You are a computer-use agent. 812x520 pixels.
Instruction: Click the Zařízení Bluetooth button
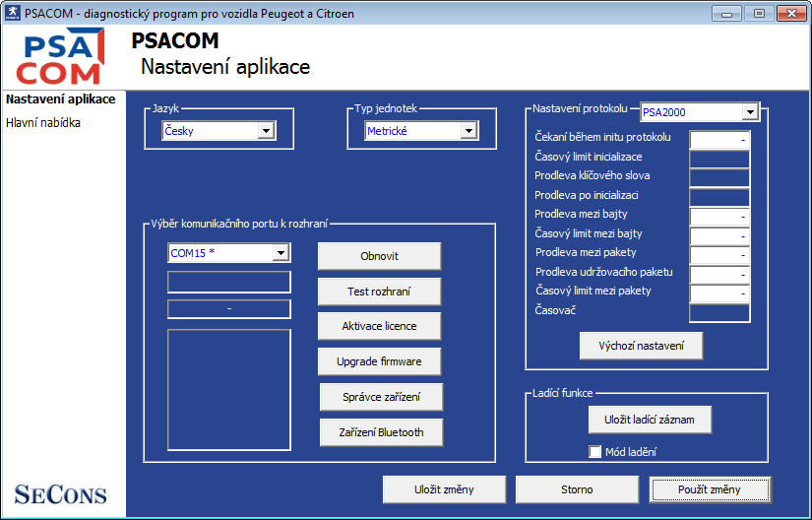380,431
